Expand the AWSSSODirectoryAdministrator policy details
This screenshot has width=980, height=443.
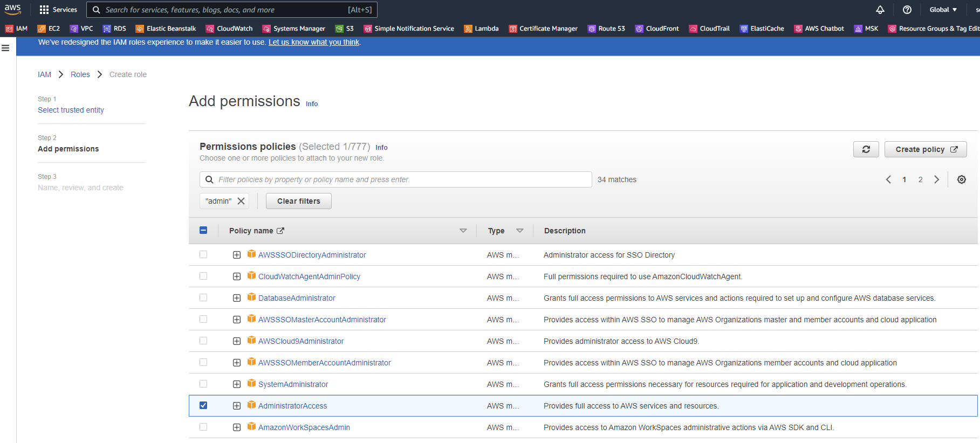[x=237, y=255]
